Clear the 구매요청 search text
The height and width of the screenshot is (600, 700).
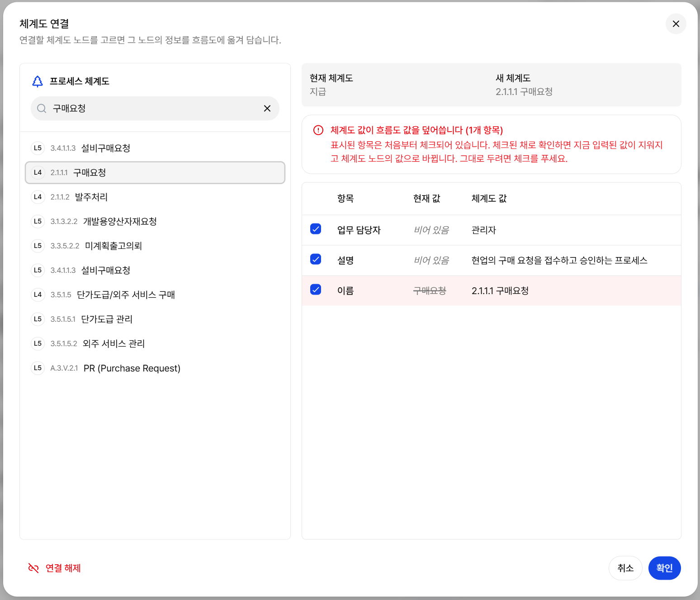[x=267, y=108]
